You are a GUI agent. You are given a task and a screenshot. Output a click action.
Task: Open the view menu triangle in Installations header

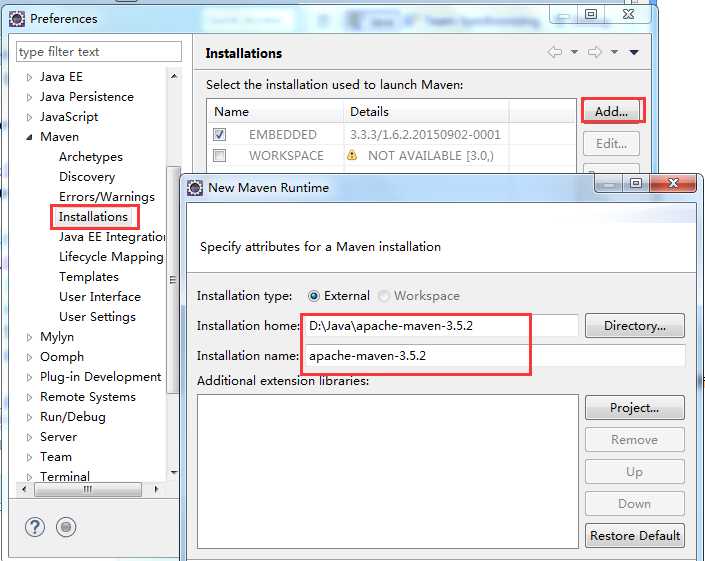pos(634,53)
